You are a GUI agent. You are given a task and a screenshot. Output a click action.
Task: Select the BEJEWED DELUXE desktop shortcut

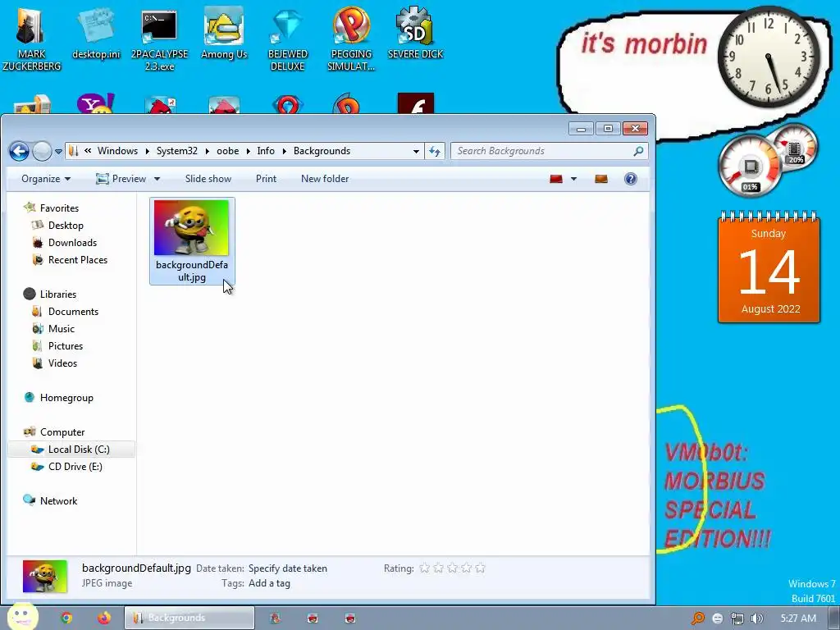(288, 40)
